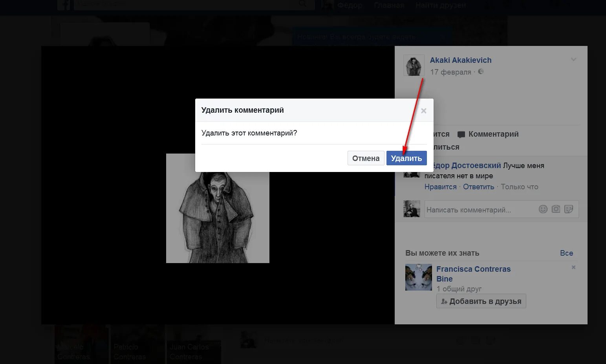Image resolution: width=606 pixels, height=364 pixels.
Task: Click the globe privacy icon by 17 февраля
Action: [x=481, y=71]
